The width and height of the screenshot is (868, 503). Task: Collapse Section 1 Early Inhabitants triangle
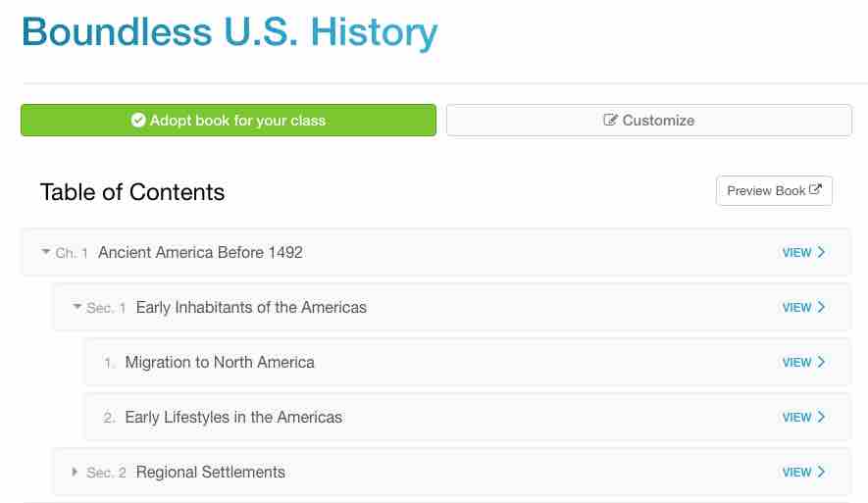pyautogui.click(x=77, y=307)
